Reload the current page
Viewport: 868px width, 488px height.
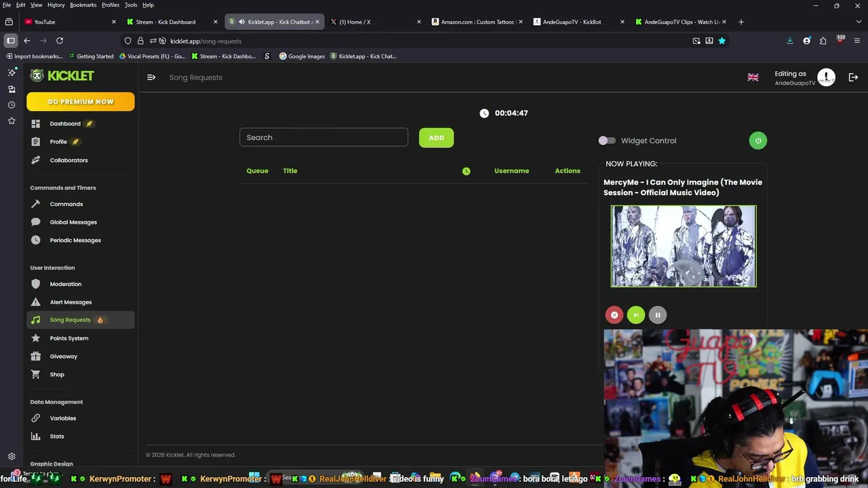point(60,41)
